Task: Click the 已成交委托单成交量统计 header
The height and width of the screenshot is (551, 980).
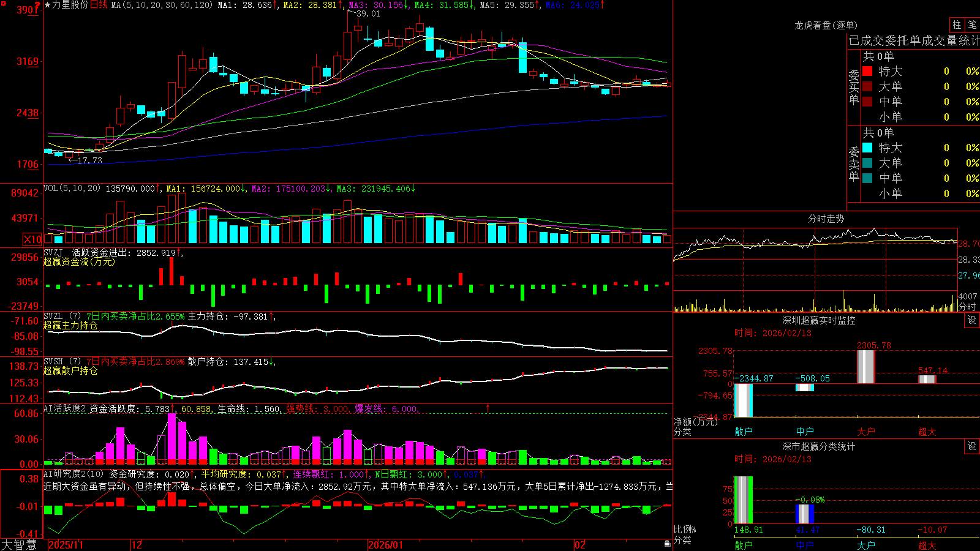Action: (914, 40)
